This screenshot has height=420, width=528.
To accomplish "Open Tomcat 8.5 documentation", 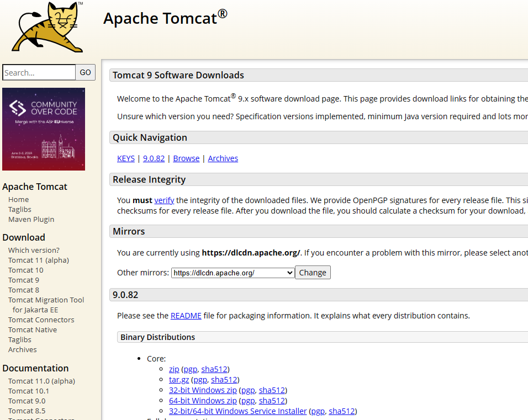I will click(x=27, y=411).
